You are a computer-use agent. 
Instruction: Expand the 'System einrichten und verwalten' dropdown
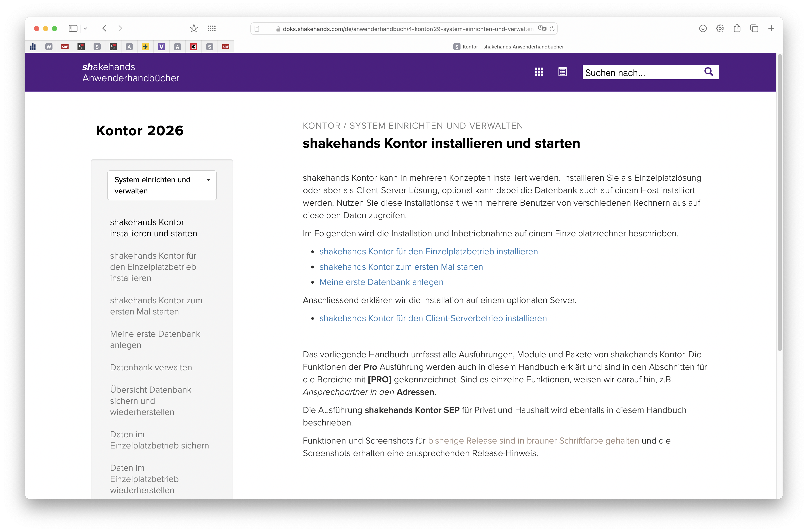162,185
